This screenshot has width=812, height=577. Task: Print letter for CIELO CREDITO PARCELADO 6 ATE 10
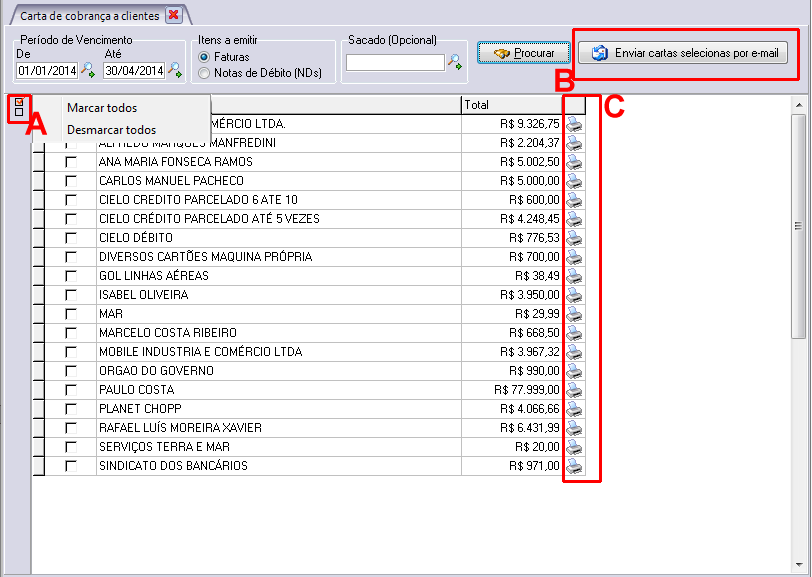click(x=574, y=200)
